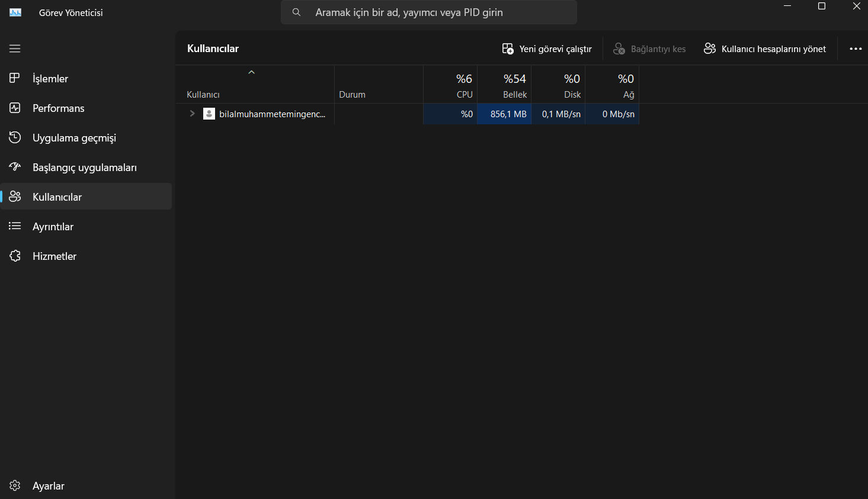Image resolution: width=868 pixels, height=499 pixels.
Task: Go to the Hizmetler page
Action: coord(86,256)
